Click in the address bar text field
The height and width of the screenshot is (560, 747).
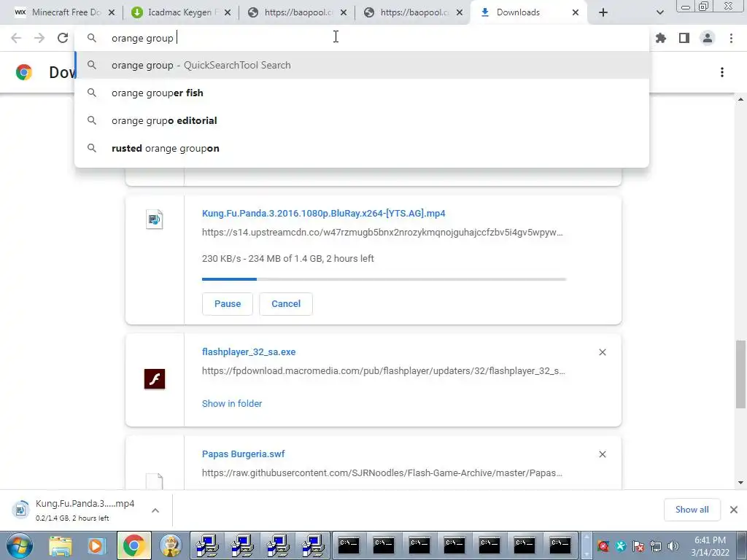(362, 38)
